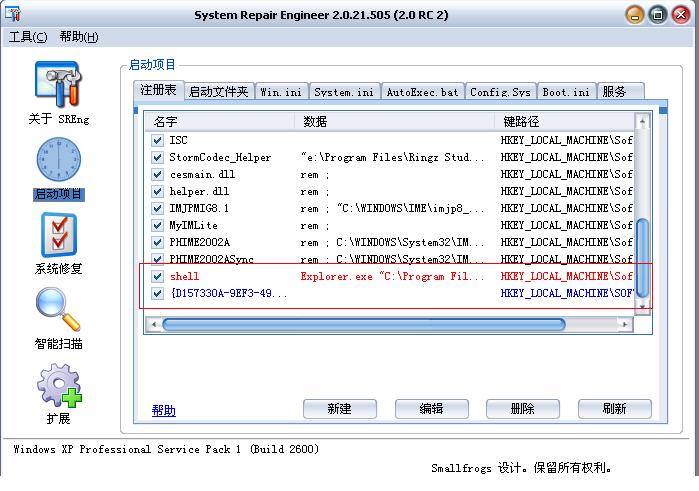Toggle the StormCodec_Helper checkbox
Screen dimensions: 699x491
[157, 158]
